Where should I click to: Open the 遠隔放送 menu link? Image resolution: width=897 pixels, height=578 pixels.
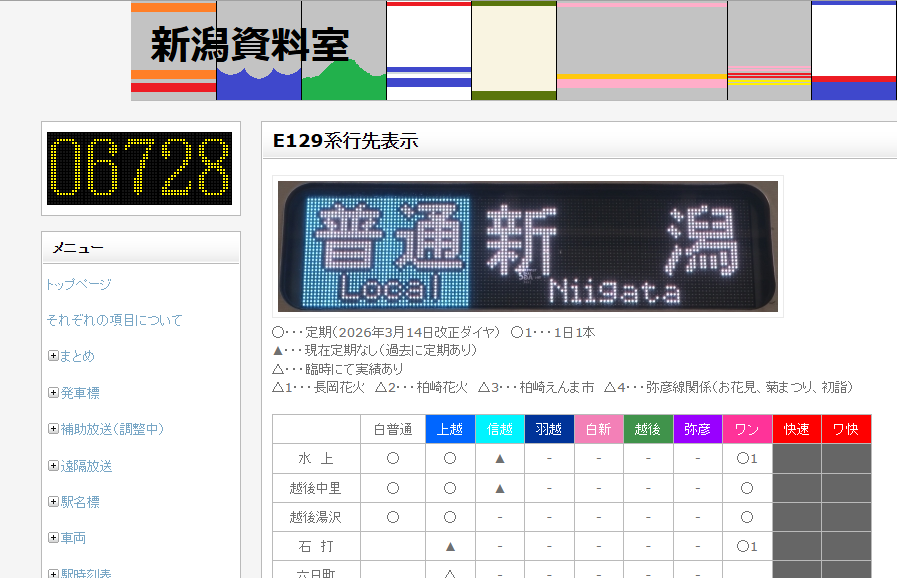coord(86,466)
